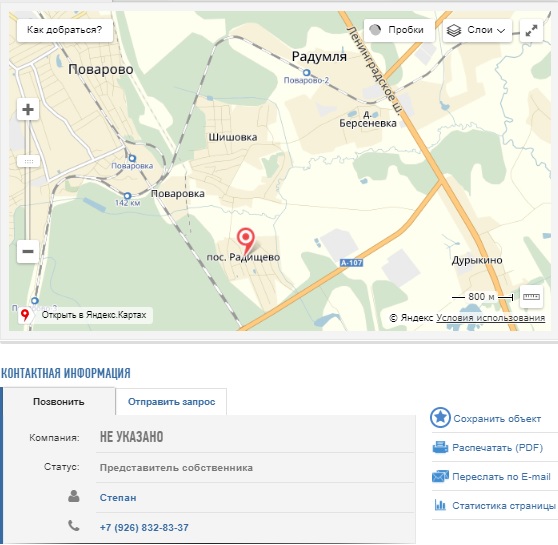Image resolution: width=558 pixels, height=545 pixels.
Task: Zoom out the map with minus button
Action: click(28, 252)
